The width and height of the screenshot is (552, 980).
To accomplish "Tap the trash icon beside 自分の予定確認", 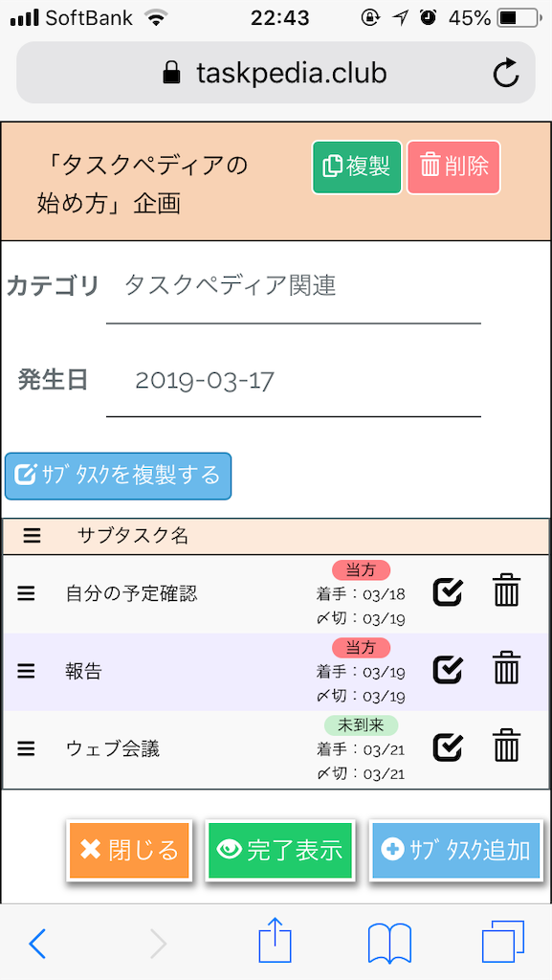I will pos(506,591).
